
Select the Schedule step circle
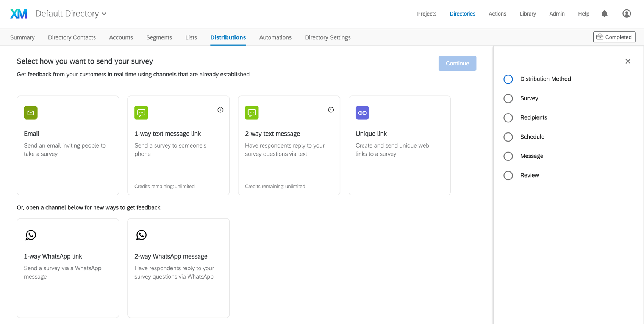[x=508, y=137]
